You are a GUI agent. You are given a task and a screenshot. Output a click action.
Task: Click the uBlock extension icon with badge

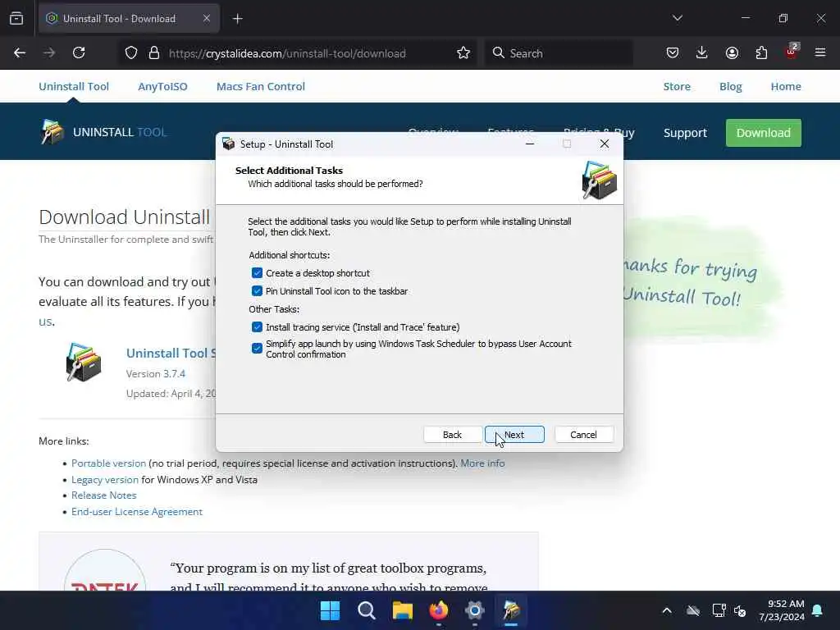pyautogui.click(x=792, y=52)
